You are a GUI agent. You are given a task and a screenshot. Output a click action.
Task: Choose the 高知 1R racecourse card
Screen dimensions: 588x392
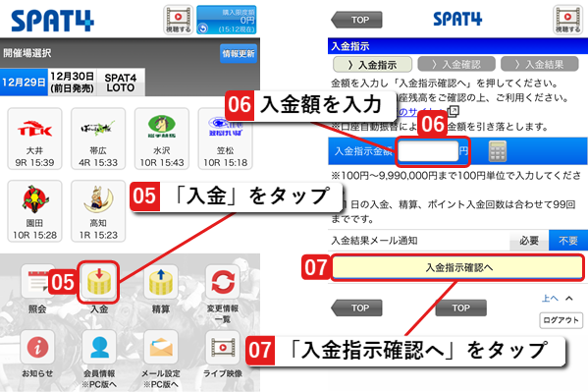[x=98, y=211]
